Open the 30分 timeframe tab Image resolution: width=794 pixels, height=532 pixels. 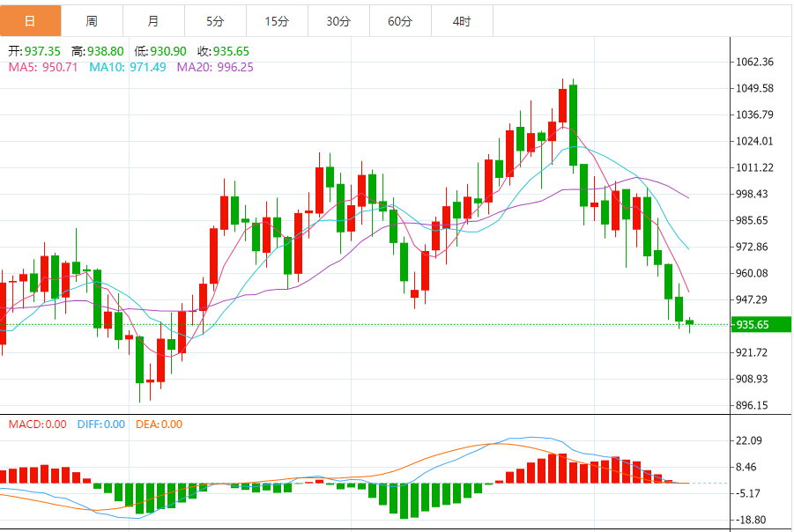tap(339, 21)
